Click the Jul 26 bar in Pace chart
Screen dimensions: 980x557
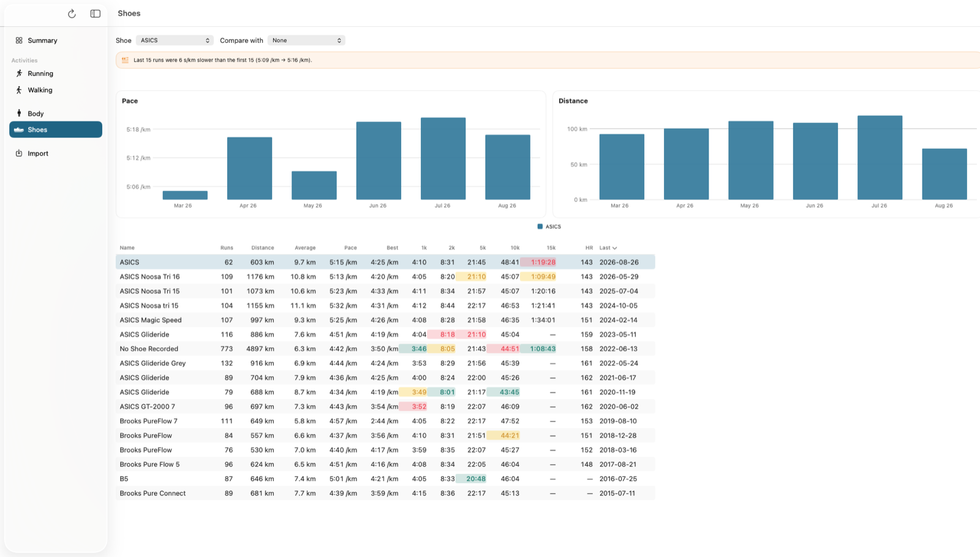pos(443,159)
